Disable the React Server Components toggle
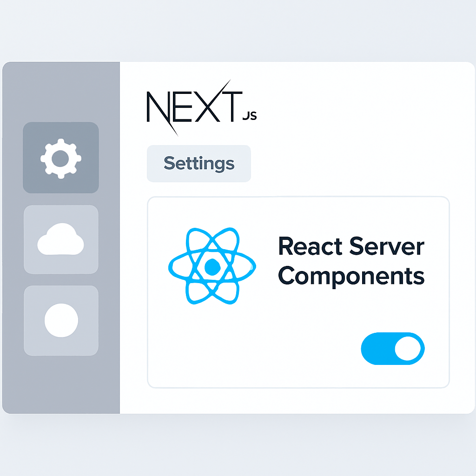 (x=392, y=349)
